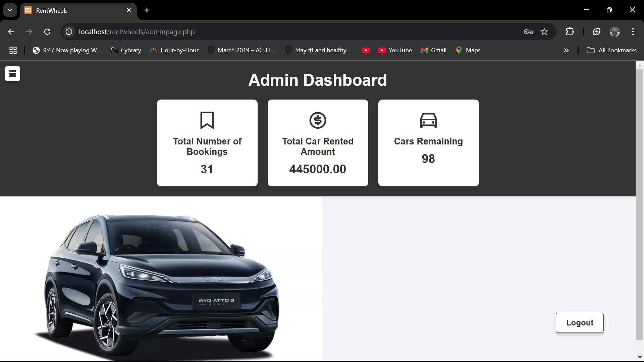Bookmark this page with the star
The height and width of the screenshot is (362, 644).
click(544, 32)
